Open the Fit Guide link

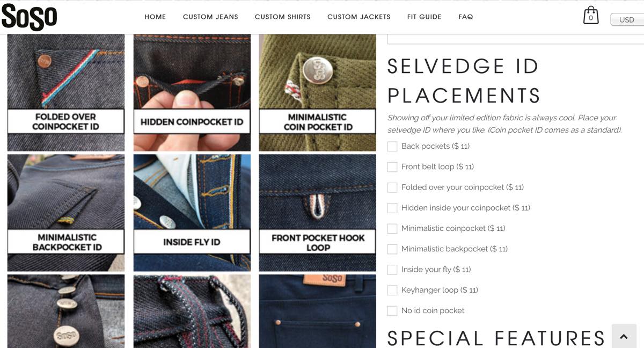pyautogui.click(x=424, y=17)
